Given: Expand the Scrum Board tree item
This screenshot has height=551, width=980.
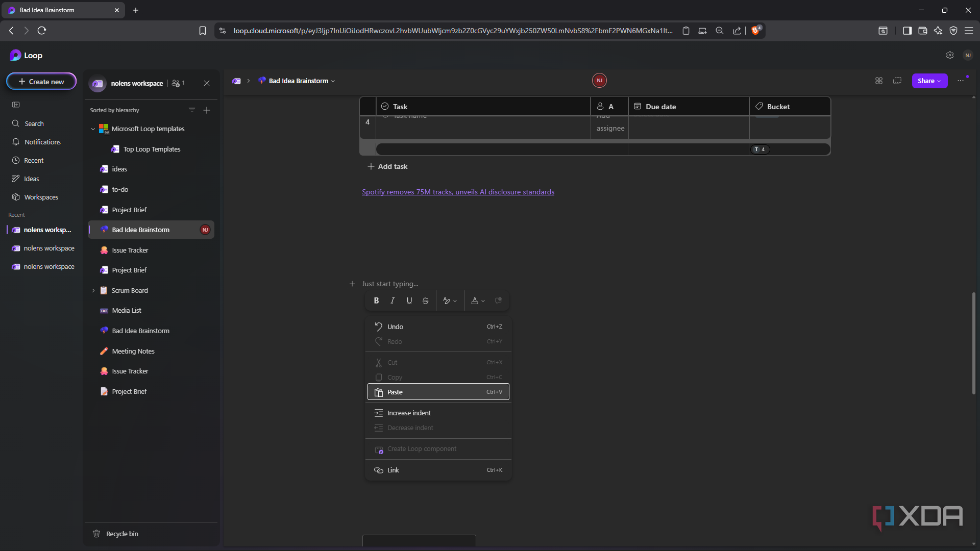Looking at the screenshot, I should [93, 290].
